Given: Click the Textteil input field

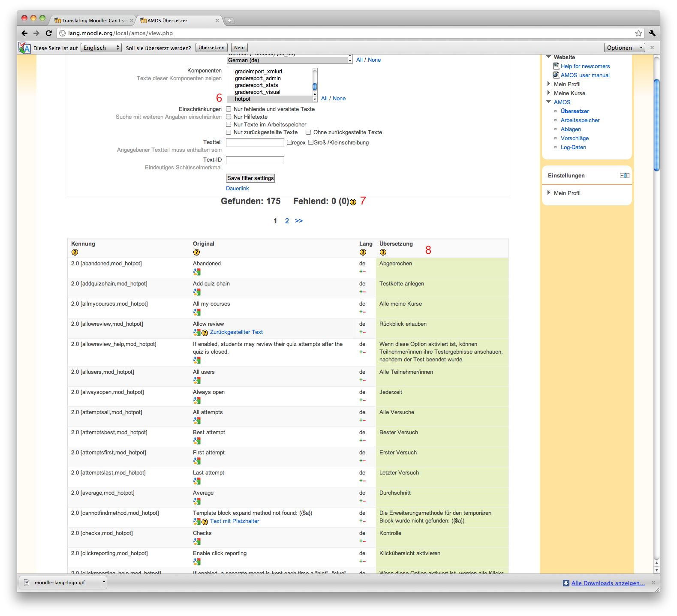Looking at the screenshot, I should [x=255, y=142].
